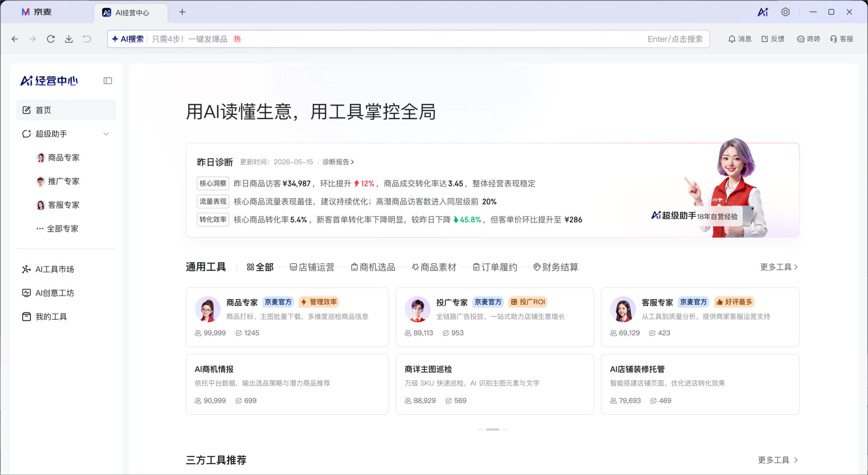Open the hexagon settings icon

click(x=786, y=12)
